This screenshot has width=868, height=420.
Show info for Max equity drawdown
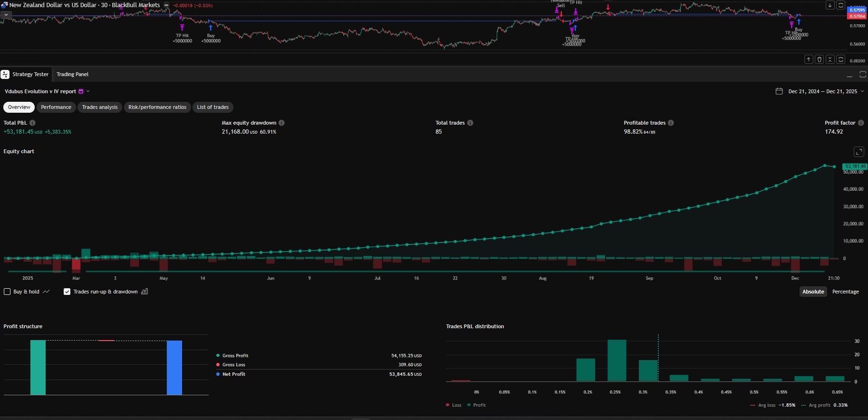(x=281, y=123)
